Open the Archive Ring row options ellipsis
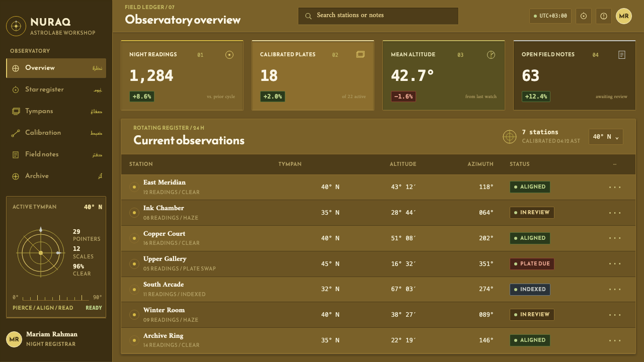The width and height of the screenshot is (644, 362). coord(615,340)
